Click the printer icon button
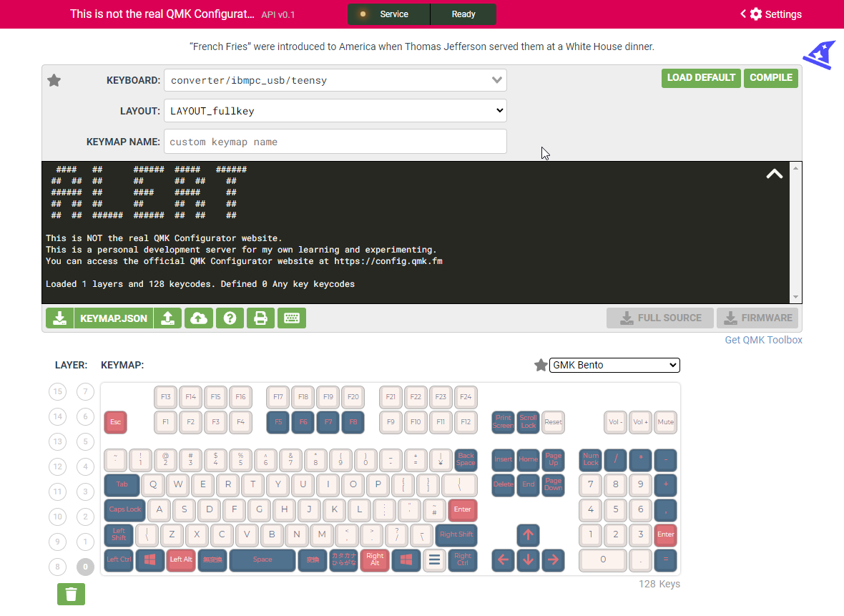This screenshot has height=616, width=844. click(260, 318)
